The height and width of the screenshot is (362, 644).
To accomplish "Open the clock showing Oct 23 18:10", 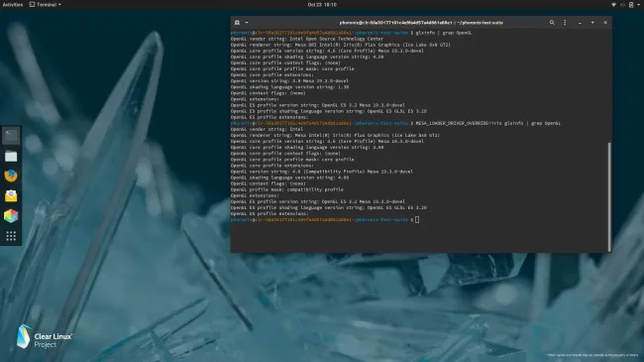I will coord(322,5).
